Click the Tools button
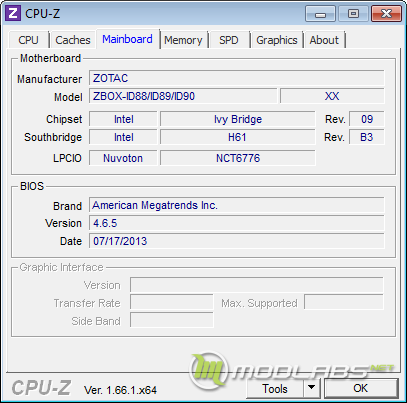The height and width of the screenshot is (403, 407). coord(275,389)
